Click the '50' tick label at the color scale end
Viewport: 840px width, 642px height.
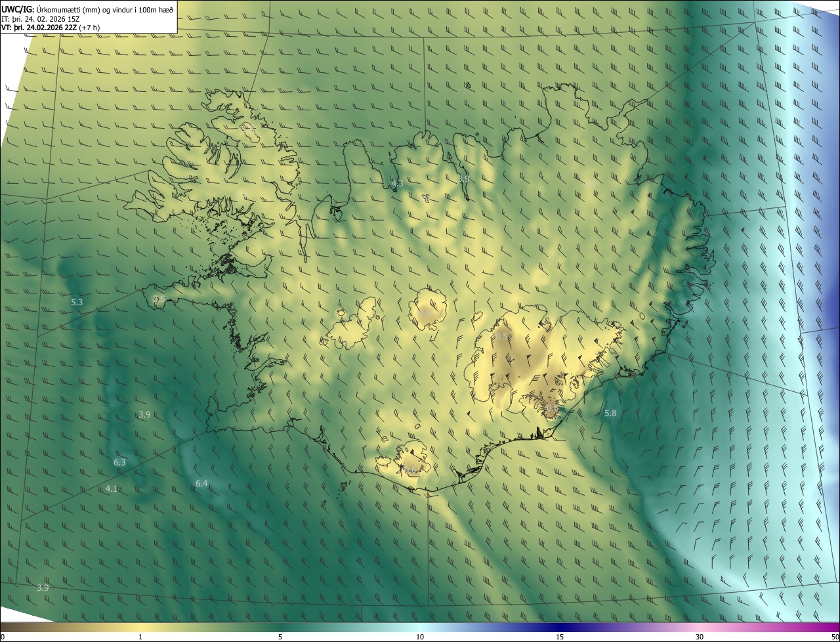click(835, 637)
